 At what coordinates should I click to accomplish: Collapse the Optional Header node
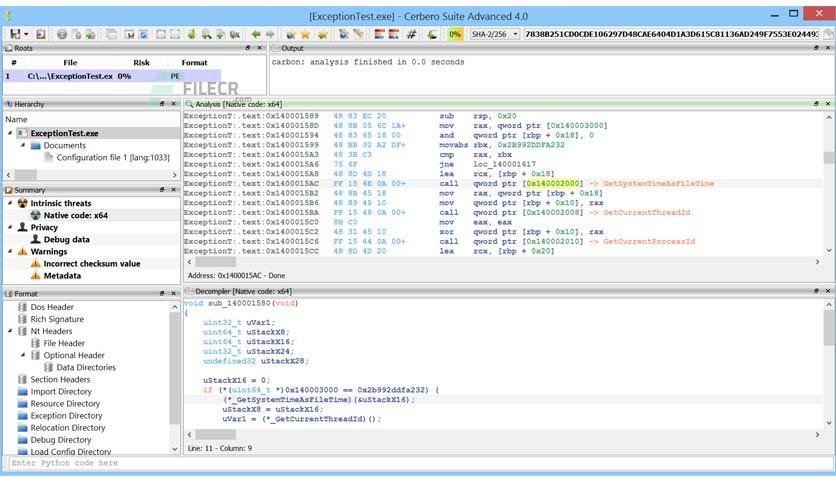pos(23,355)
